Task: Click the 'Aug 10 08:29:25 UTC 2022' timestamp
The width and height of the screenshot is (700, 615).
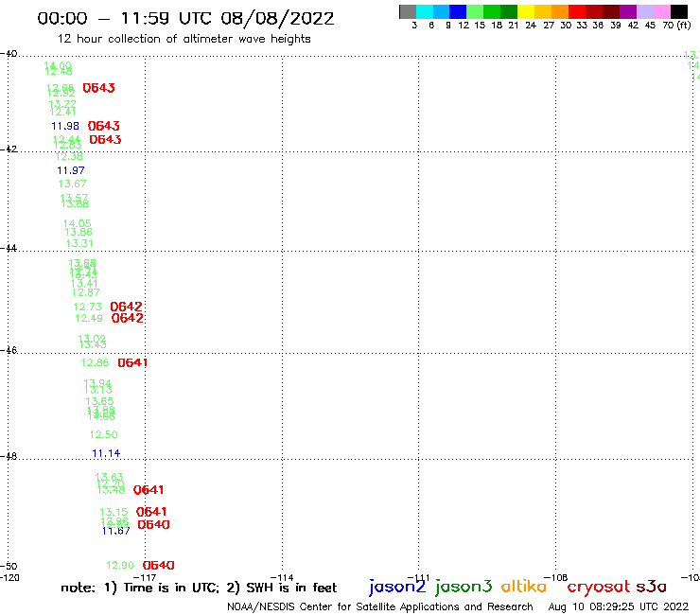Action: click(x=619, y=606)
